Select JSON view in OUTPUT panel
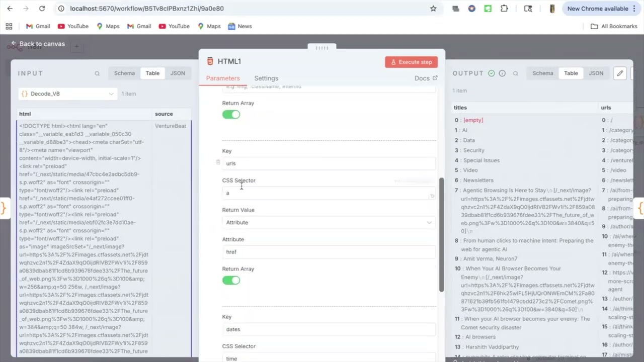The height and width of the screenshot is (362, 644). [x=596, y=73]
